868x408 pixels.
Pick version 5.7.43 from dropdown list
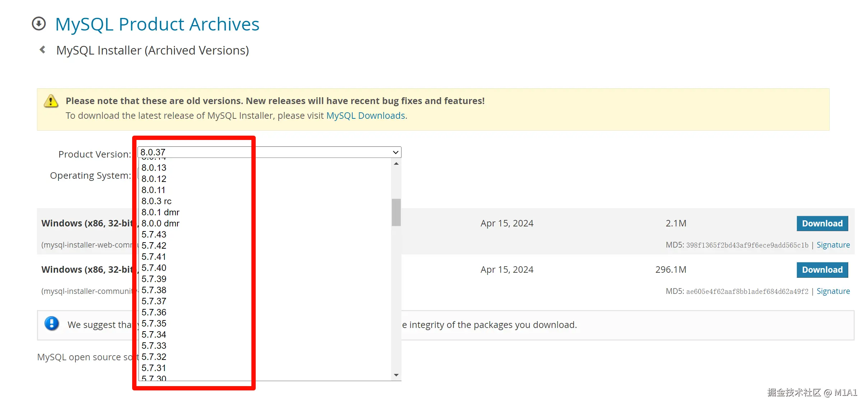[x=154, y=234]
